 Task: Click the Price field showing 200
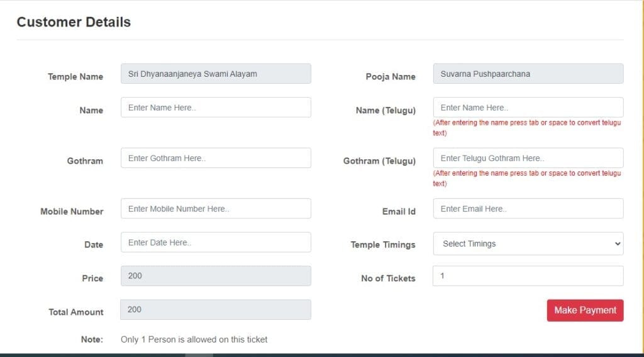pyautogui.click(x=216, y=276)
